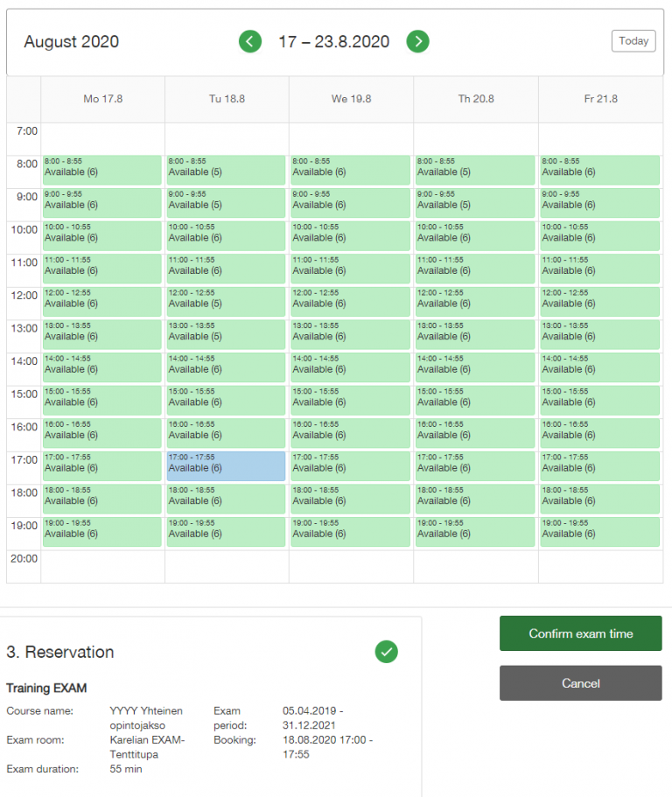Pick Monday 8:00 - 8:55 available slot
This screenshot has width=672, height=797.
[x=101, y=170]
